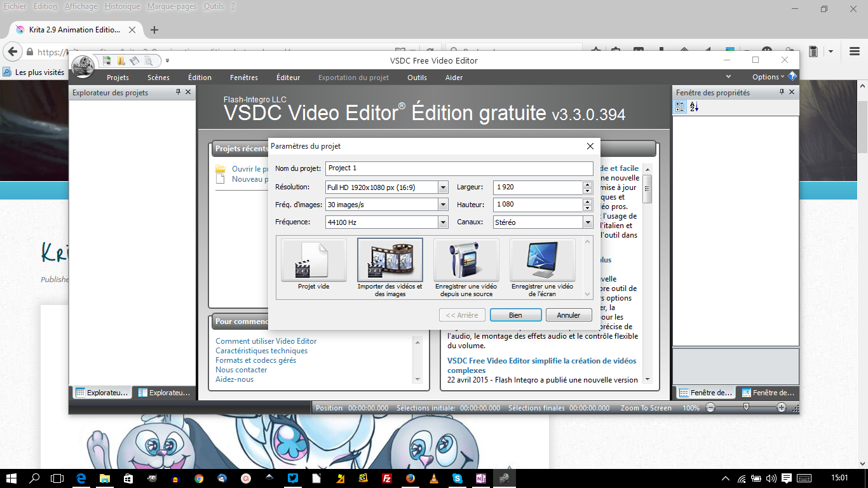
Task: Open the Fréq. d'images dropdown
Action: click(443, 205)
